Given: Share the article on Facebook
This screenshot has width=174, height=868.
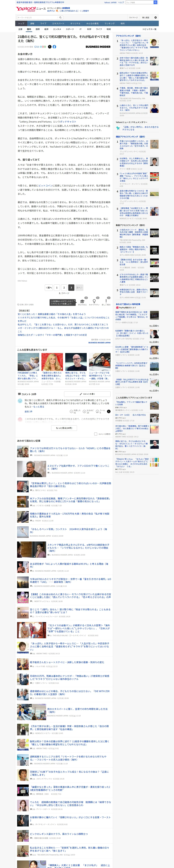Looking at the screenshot, I should [x=54, y=47].
